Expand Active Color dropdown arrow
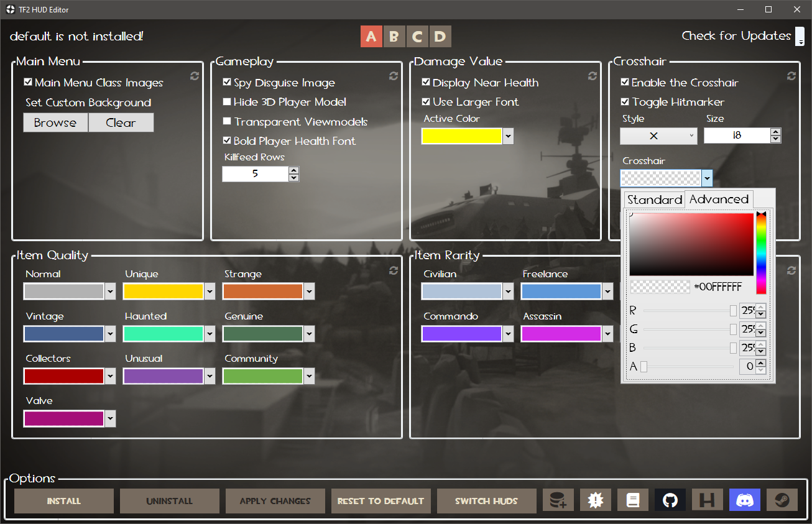812x524 pixels. 508,136
